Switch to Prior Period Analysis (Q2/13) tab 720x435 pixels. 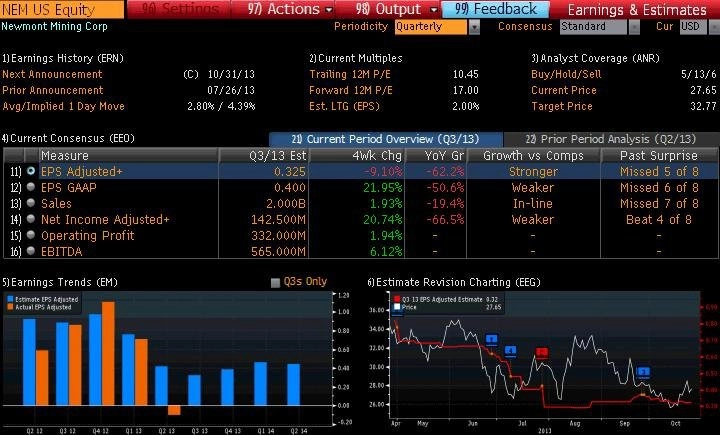coord(611,139)
